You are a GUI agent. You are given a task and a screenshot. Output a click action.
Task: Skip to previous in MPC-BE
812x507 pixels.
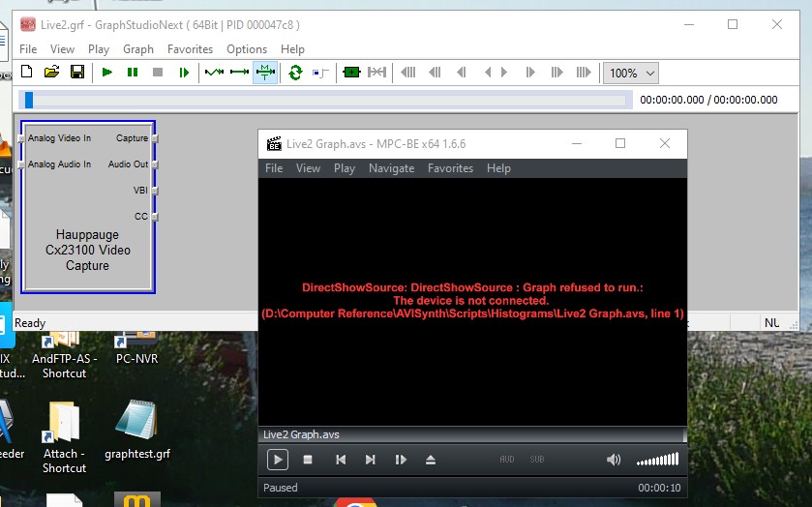pyautogui.click(x=341, y=460)
